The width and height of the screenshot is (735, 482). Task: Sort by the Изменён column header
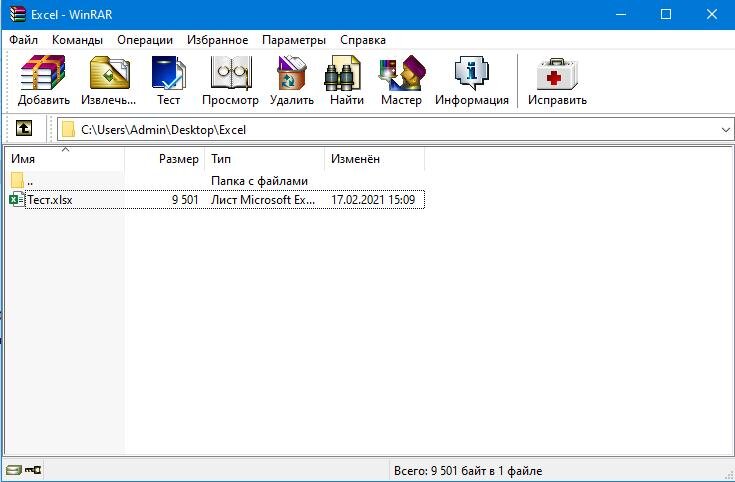point(375,159)
